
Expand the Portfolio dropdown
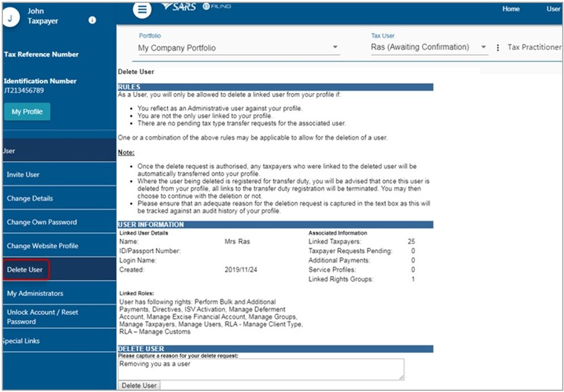pos(239,48)
